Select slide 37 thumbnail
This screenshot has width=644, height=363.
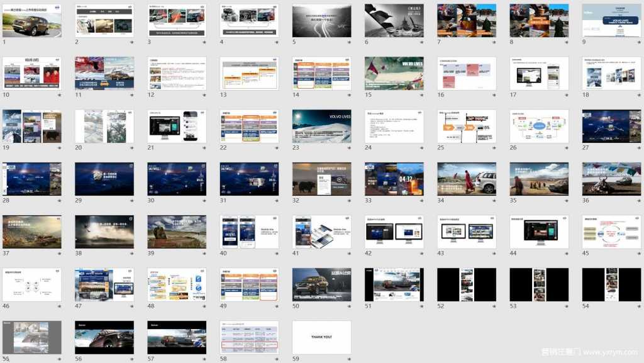pyautogui.click(x=32, y=232)
